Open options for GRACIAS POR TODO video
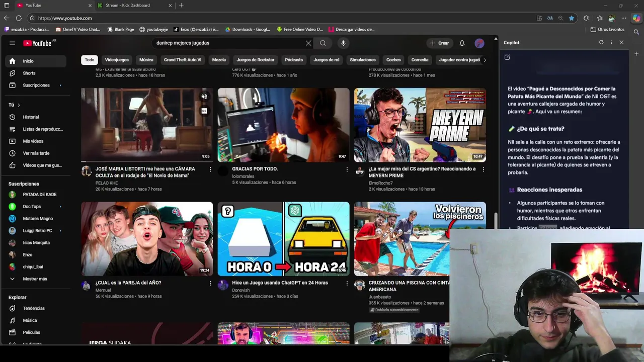 click(347, 169)
